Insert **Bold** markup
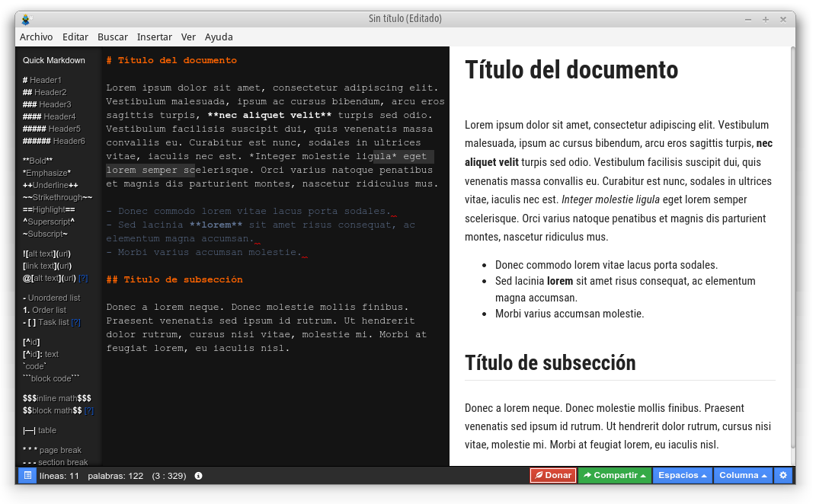Image resolution: width=816 pixels, height=504 pixels. click(x=37, y=161)
